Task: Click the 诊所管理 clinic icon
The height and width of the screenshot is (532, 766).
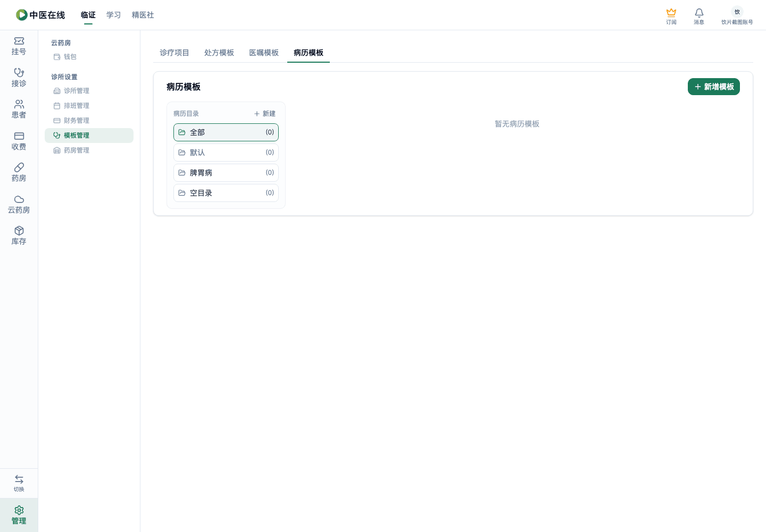Action: (x=57, y=91)
